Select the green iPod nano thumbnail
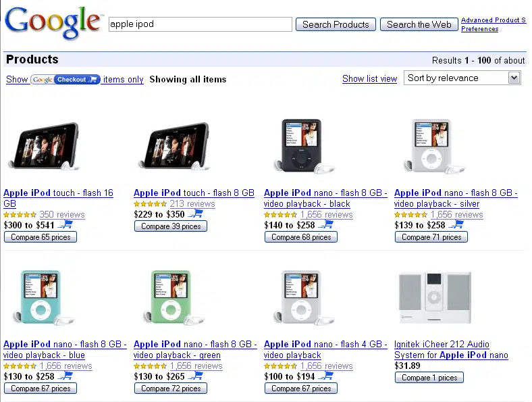The width and height of the screenshot is (532, 402). click(167, 297)
